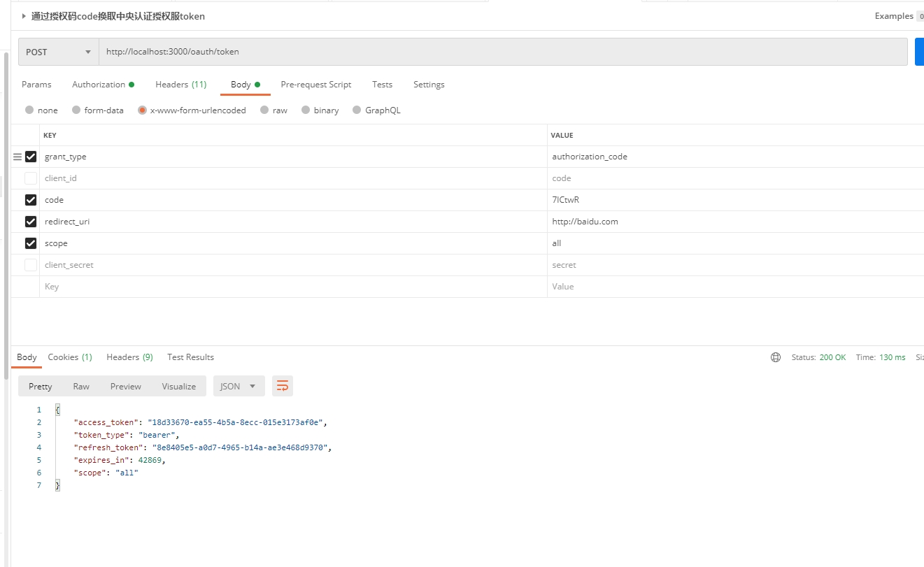The image size is (924, 567).
Task: Select the request Body tab
Action: (245, 85)
